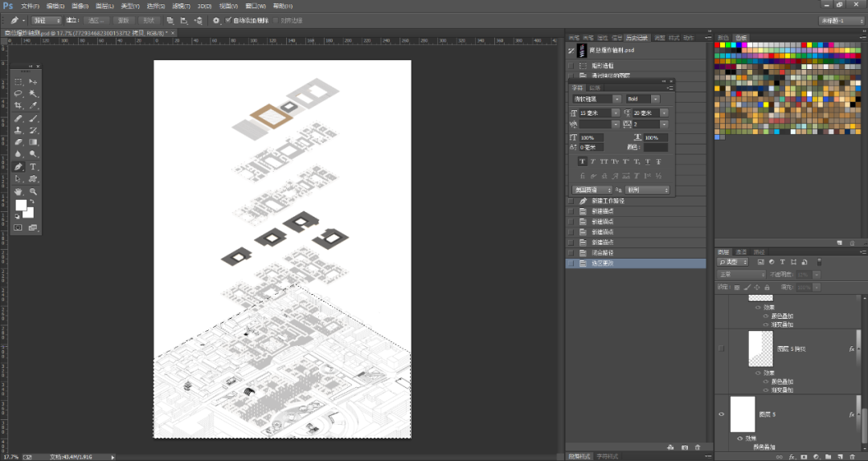Select the Magic Wand tool
Screen dimensions: 868x461
click(x=33, y=93)
